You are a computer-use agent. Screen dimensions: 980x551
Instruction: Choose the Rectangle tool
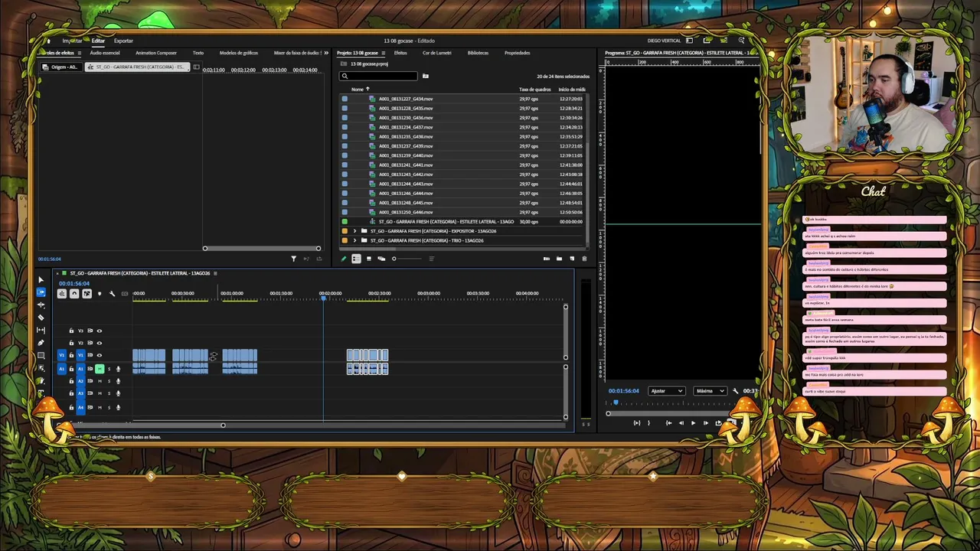tap(41, 355)
